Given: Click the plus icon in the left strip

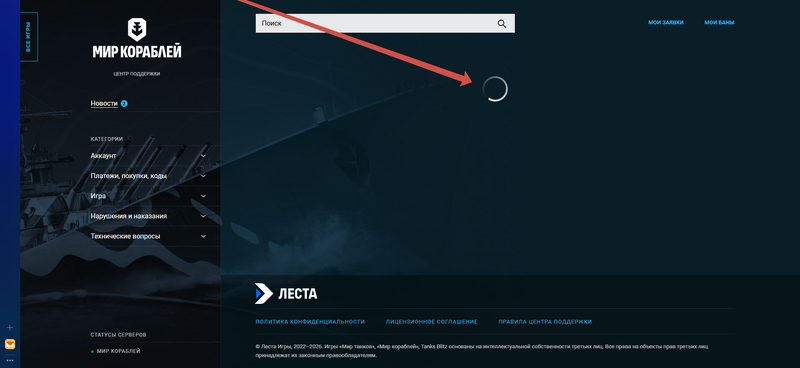Looking at the screenshot, I should coord(10,328).
